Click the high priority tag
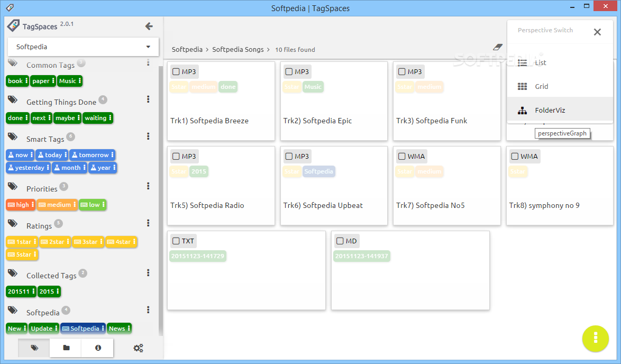 [x=21, y=205]
